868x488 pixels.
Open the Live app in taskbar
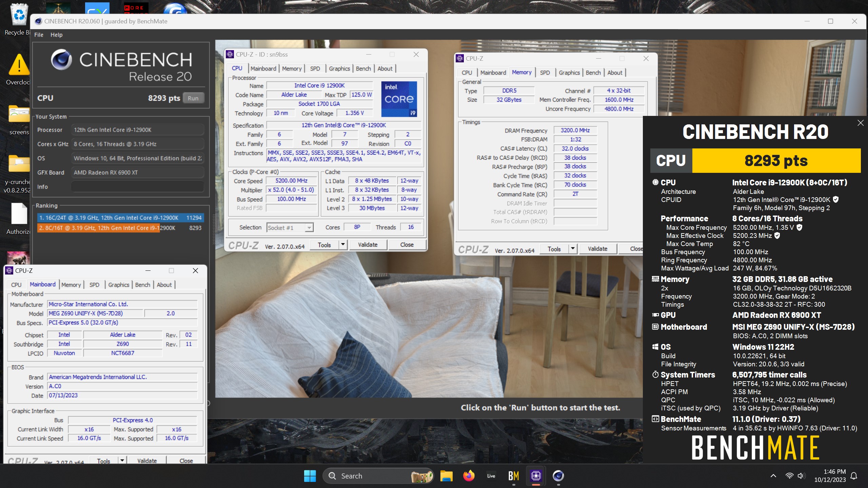pos(491,476)
